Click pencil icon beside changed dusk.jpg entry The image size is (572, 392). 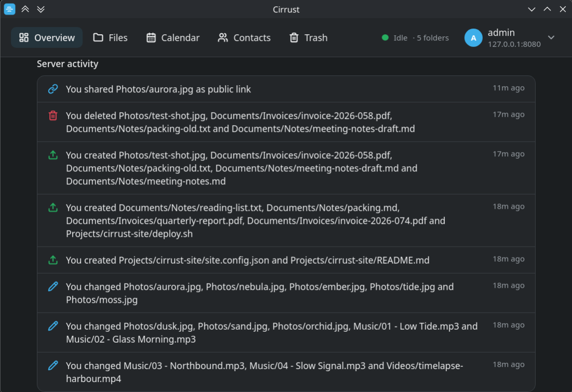coord(53,326)
